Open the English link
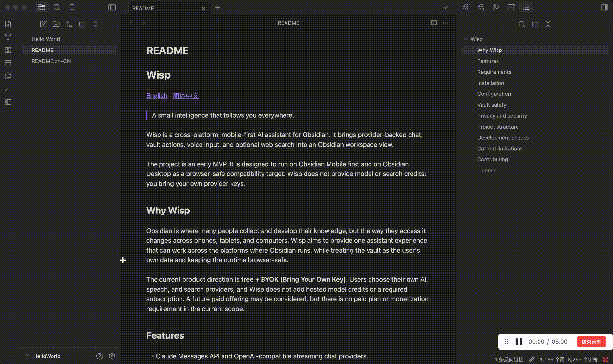The height and width of the screenshot is (364, 613). pyautogui.click(x=157, y=96)
